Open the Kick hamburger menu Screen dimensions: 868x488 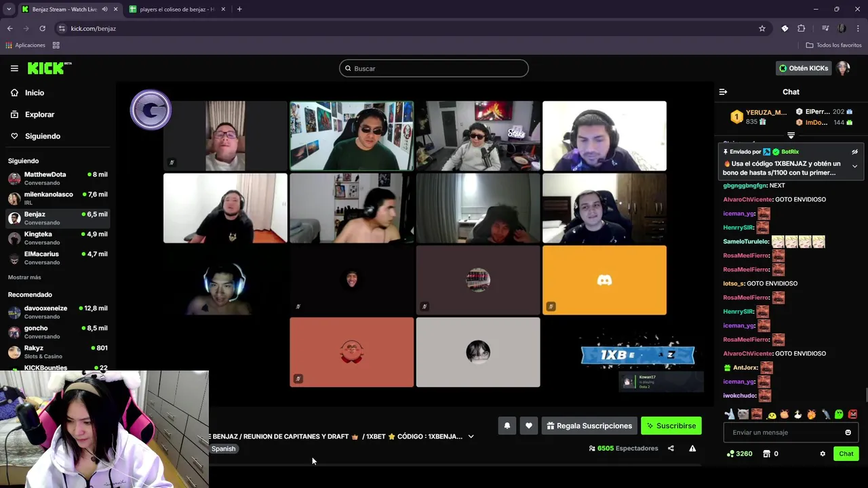point(14,68)
